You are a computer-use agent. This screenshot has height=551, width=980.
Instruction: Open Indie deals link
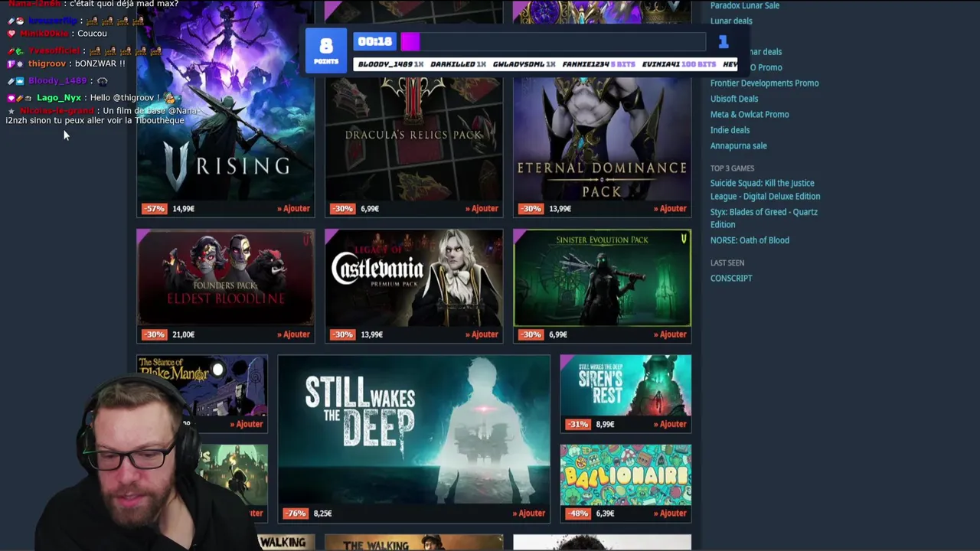point(730,130)
